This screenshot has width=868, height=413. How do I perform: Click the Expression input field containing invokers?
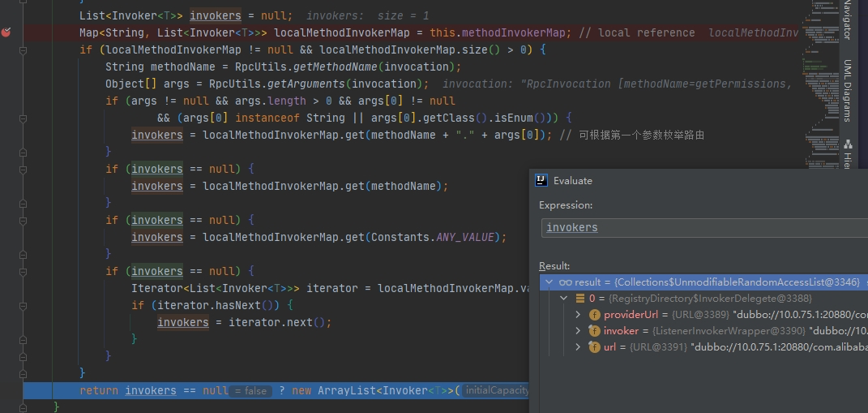pos(704,228)
